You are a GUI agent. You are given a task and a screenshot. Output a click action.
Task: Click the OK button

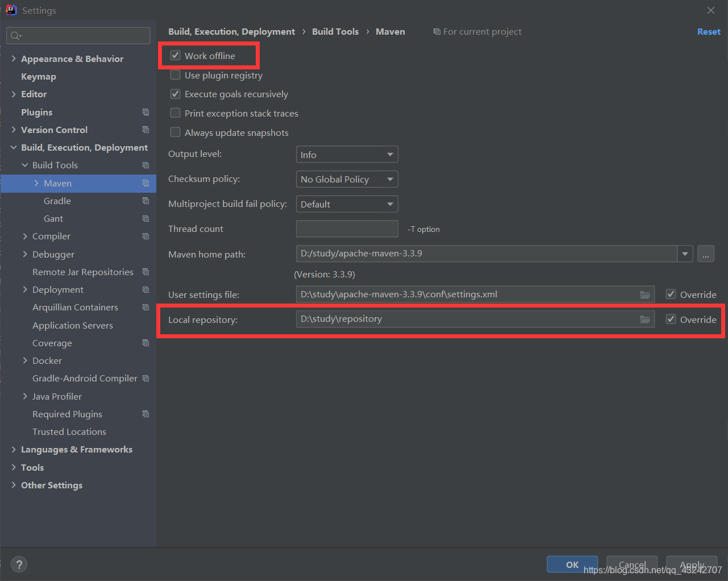click(x=572, y=565)
